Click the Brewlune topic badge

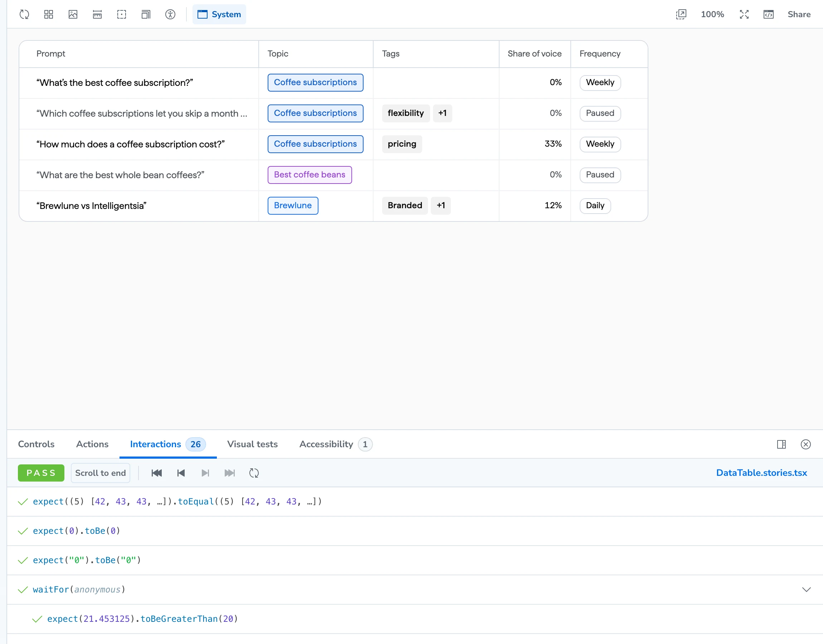[293, 205]
